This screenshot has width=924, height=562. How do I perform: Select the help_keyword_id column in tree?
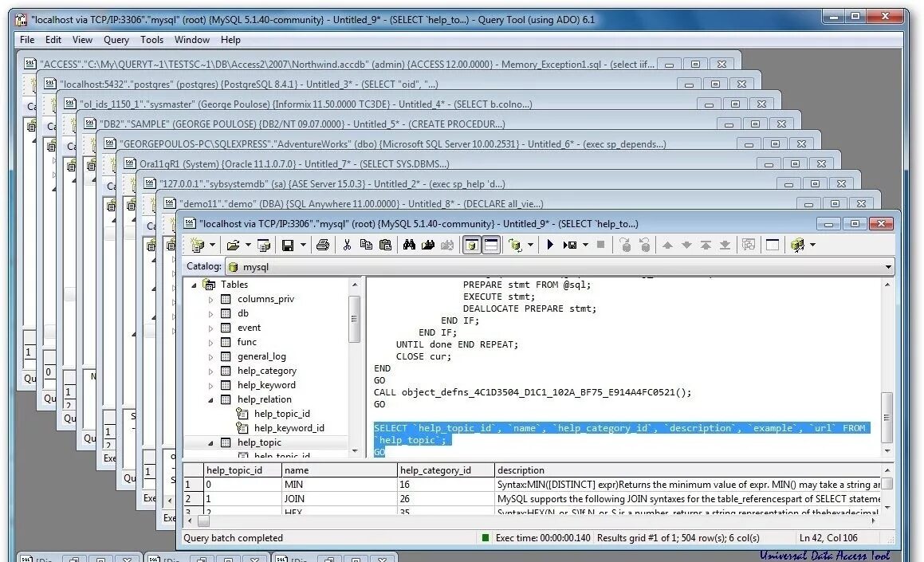(x=289, y=428)
